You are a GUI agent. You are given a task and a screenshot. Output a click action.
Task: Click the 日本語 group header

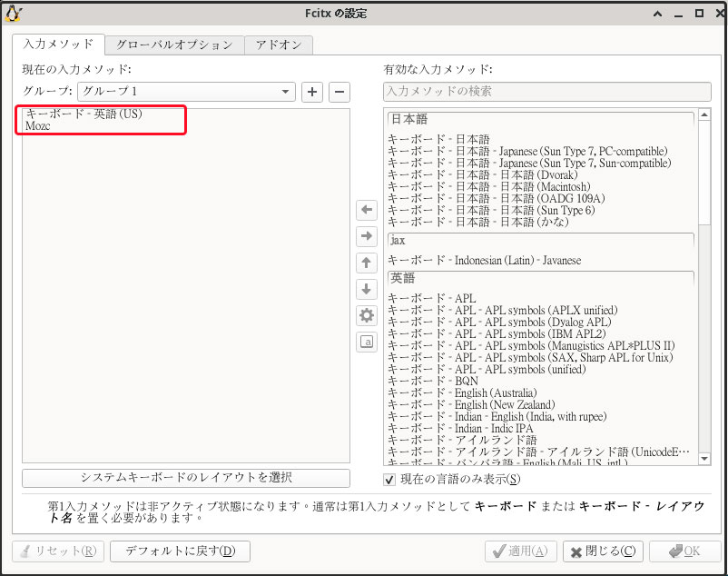(541, 120)
